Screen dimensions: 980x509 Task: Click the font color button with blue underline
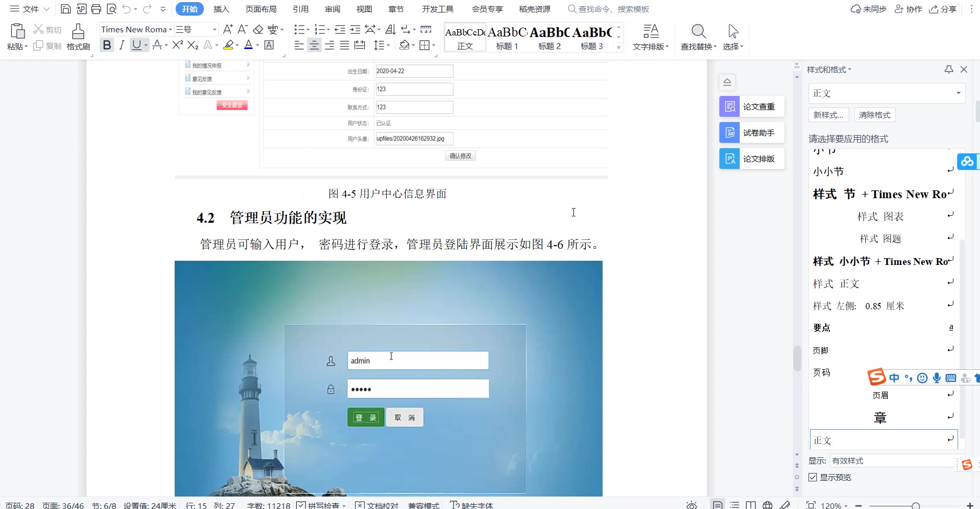[x=249, y=45]
